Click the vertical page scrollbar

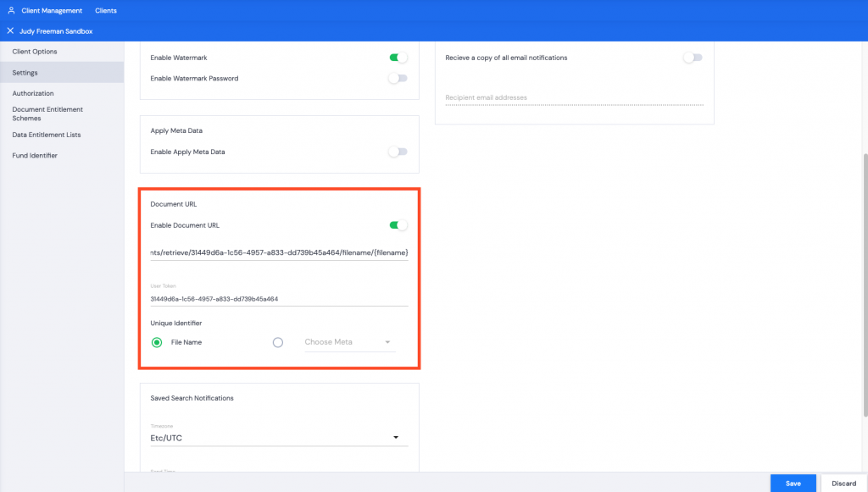pos(865,285)
